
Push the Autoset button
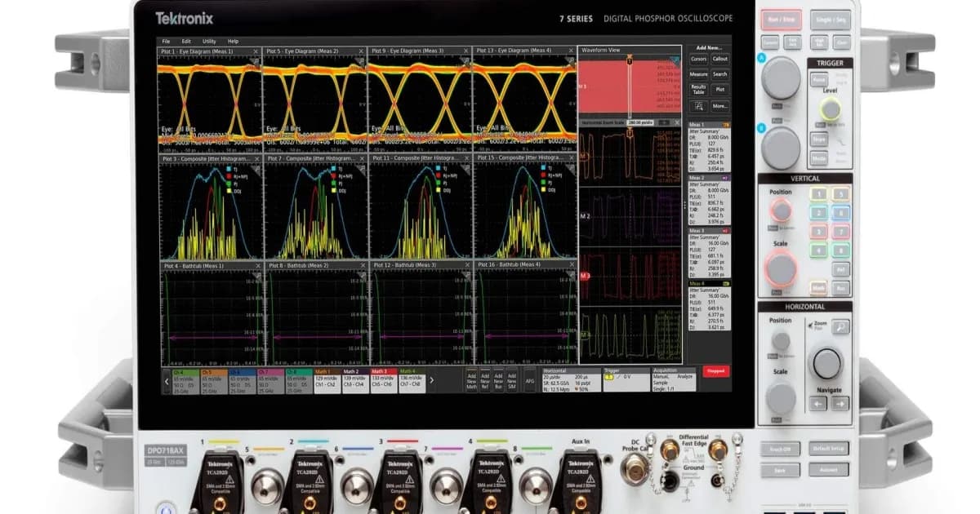click(x=829, y=470)
